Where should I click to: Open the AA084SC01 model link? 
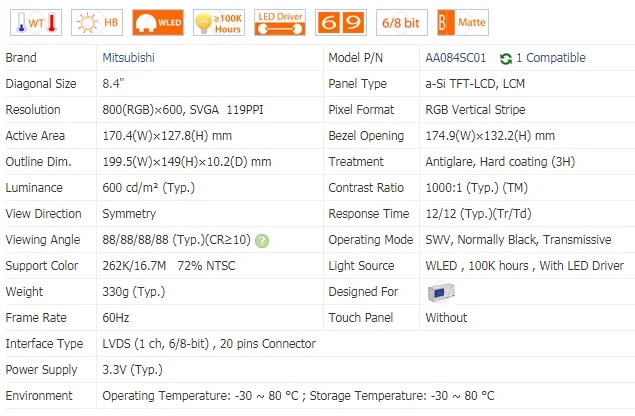point(456,58)
